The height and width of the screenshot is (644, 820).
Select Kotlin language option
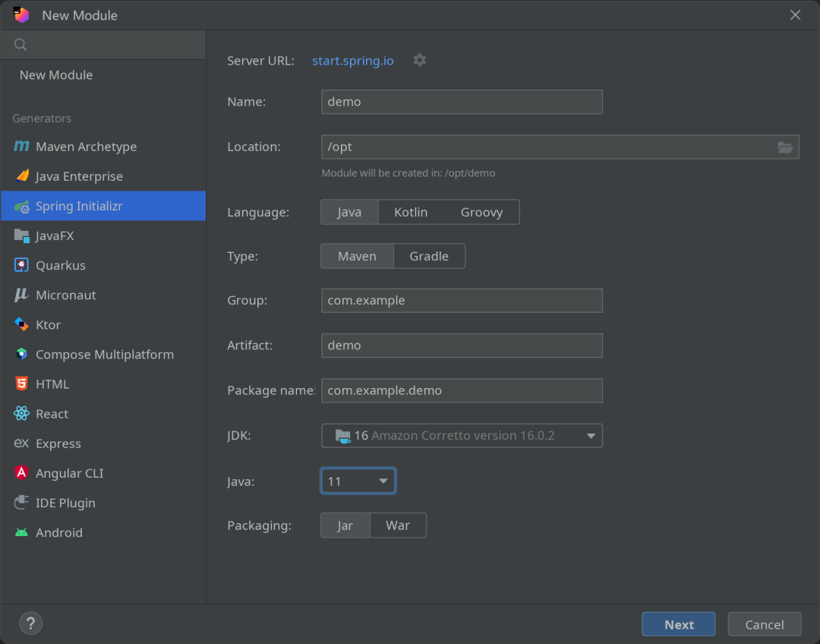click(x=411, y=213)
